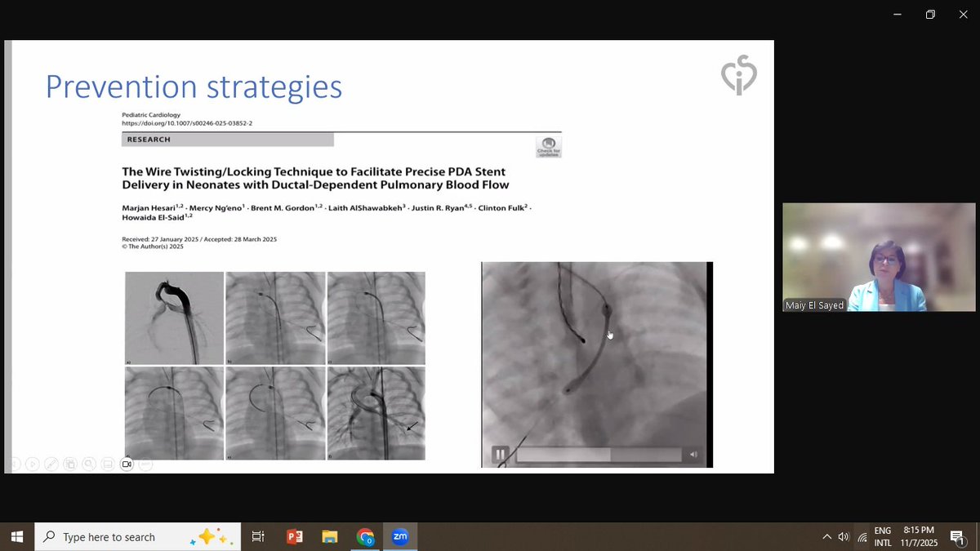
Task: Click ENG INTL language indicator
Action: pos(883,536)
